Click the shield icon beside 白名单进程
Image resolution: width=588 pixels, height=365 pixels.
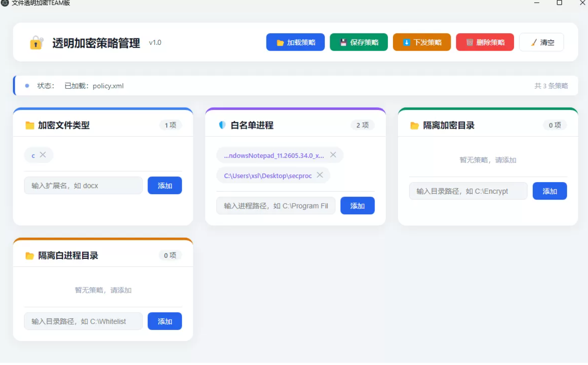tap(222, 125)
